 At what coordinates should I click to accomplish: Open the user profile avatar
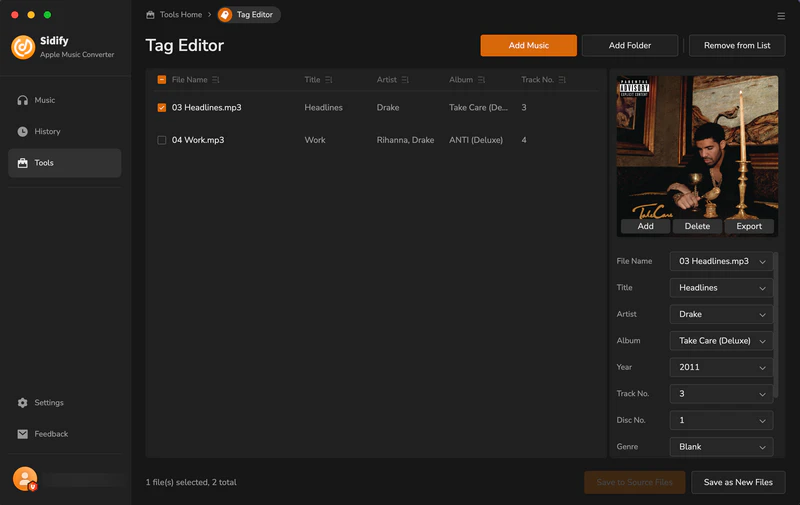(x=25, y=478)
